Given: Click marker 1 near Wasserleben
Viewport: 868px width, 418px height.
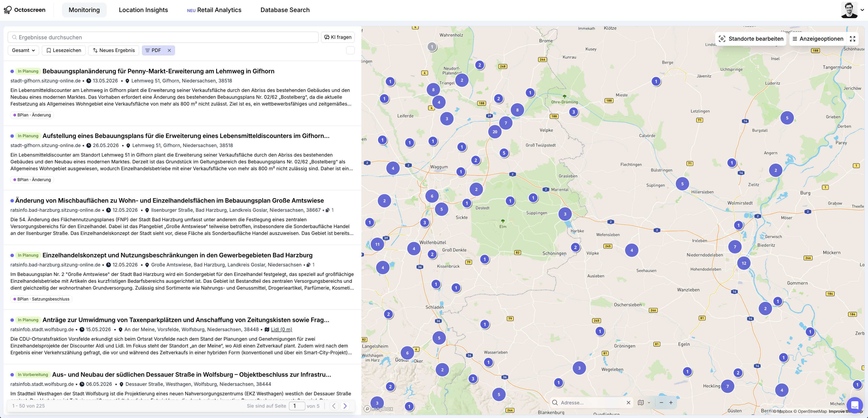Looking at the screenshot, I should 488,362.
